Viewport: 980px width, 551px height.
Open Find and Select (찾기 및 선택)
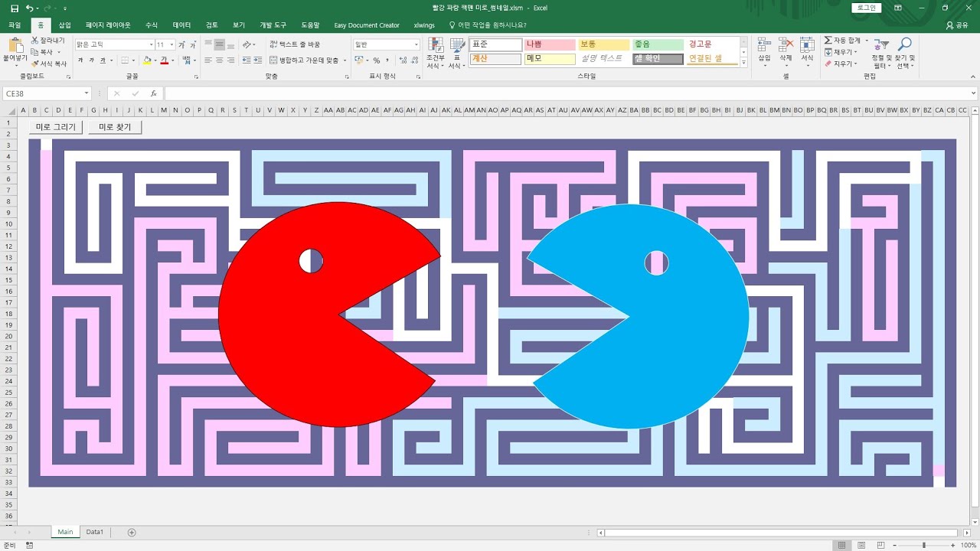coord(905,53)
